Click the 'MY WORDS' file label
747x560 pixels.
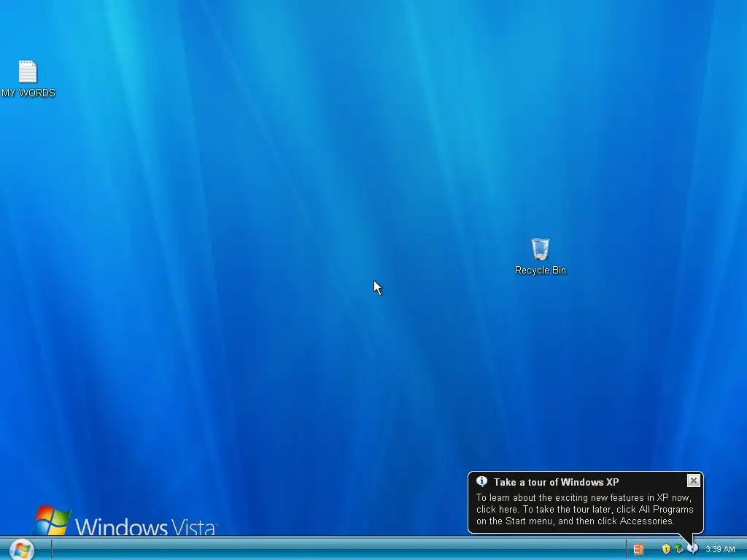click(x=28, y=93)
